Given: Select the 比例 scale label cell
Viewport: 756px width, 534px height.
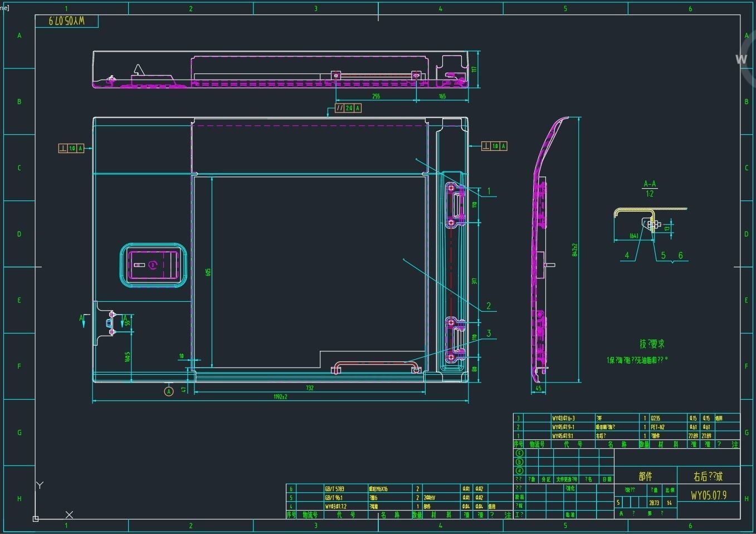Looking at the screenshot, I should click(x=670, y=490).
